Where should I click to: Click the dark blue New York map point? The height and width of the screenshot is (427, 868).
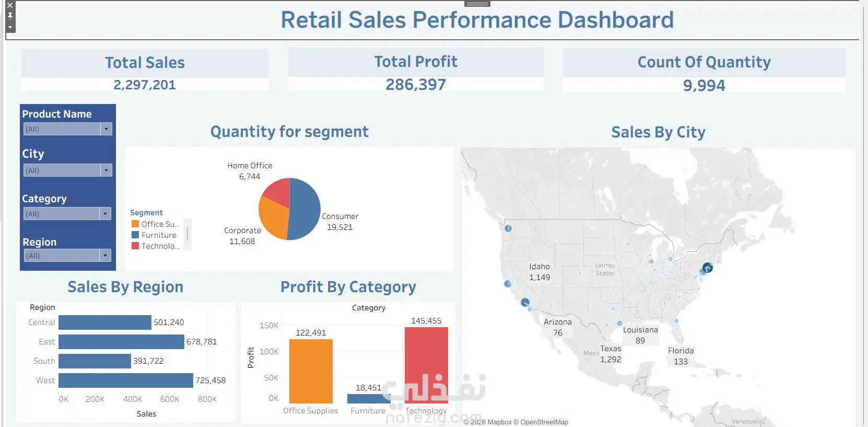(707, 268)
